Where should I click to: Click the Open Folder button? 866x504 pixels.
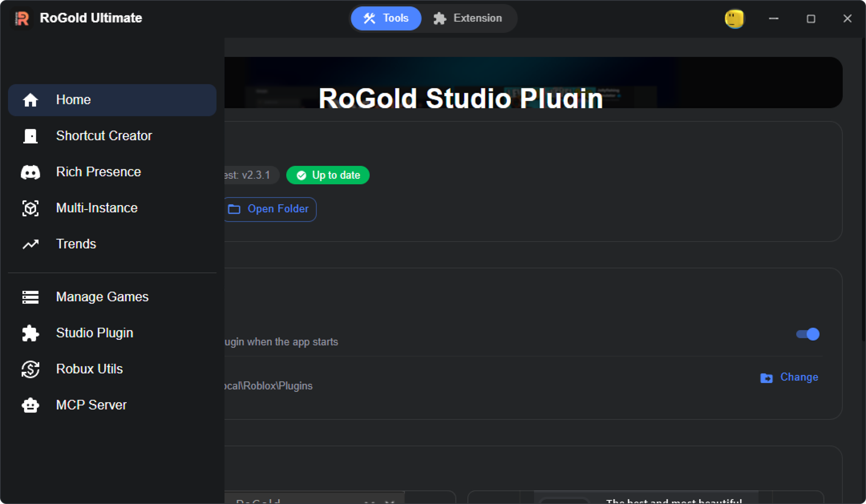pos(270,209)
